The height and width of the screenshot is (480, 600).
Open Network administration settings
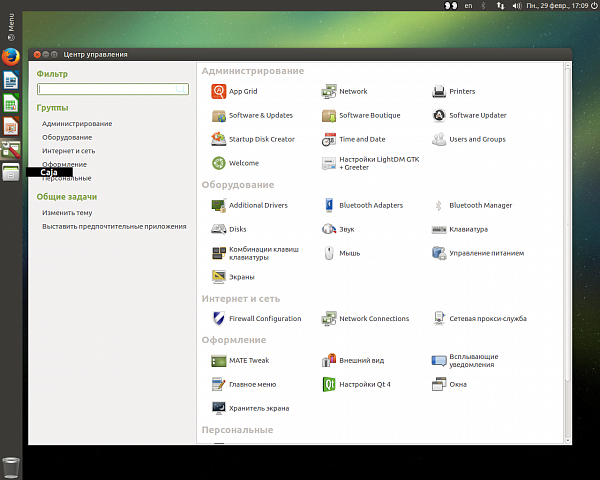(344, 91)
